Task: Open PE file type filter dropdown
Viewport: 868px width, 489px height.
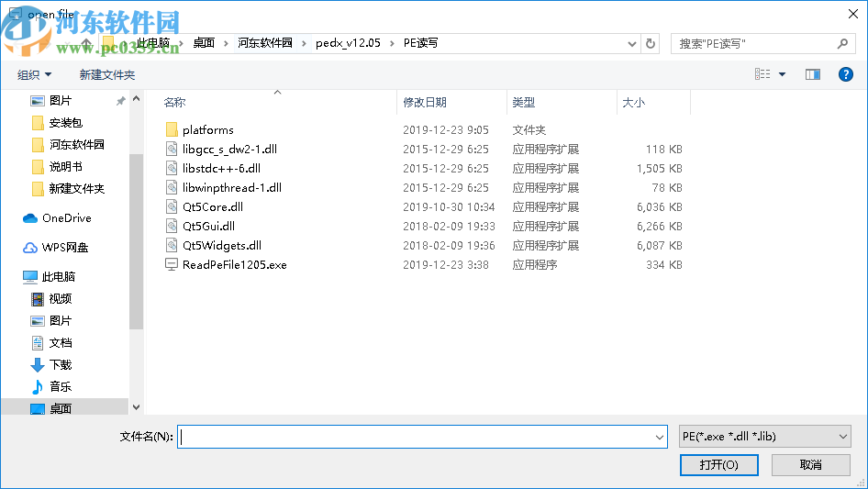Action: [x=765, y=437]
